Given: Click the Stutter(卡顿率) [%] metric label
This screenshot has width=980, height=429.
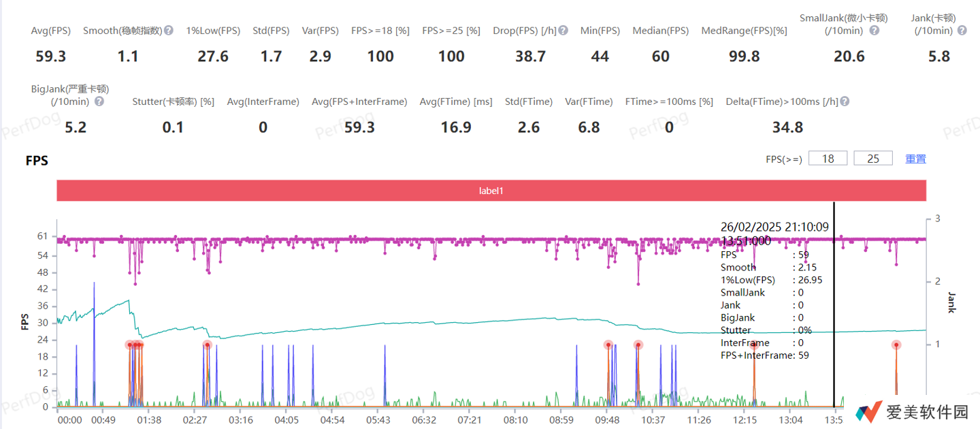Looking at the screenshot, I should click(173, 101).
